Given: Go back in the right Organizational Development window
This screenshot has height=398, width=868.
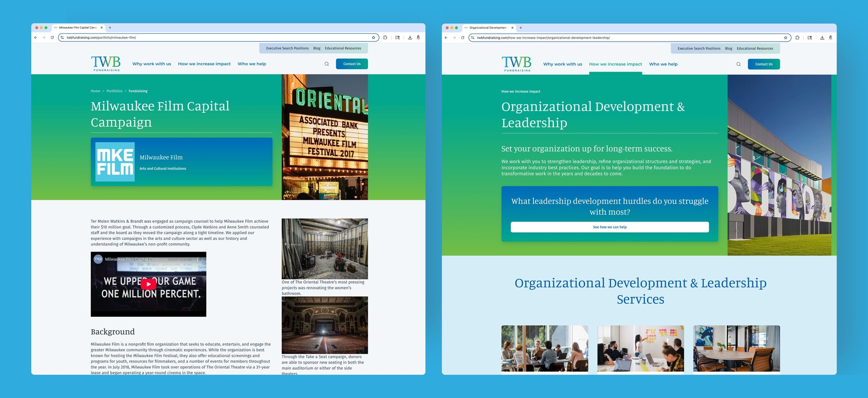Looking at the screenshot, I should [446, 38].
